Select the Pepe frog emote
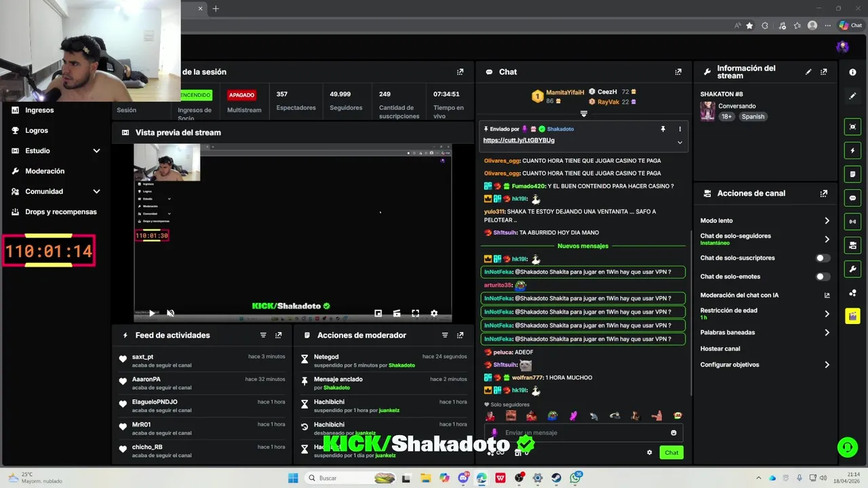Screen dimensions: 868x488 coord(553,415)
